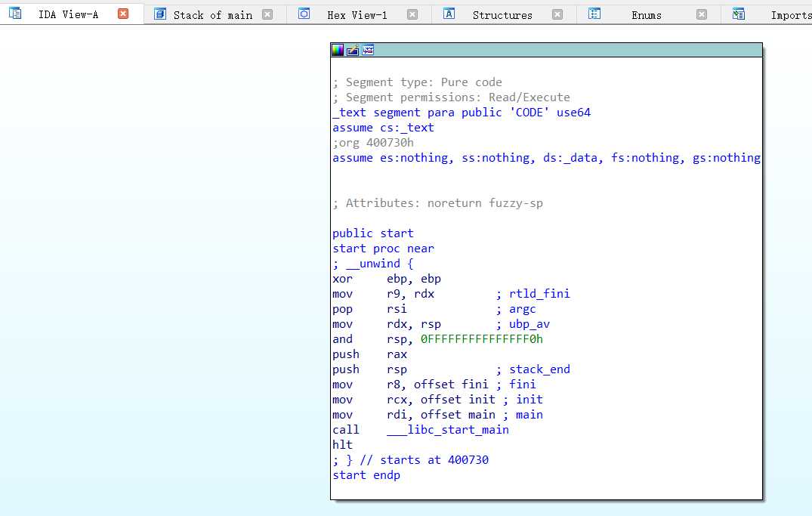
Task: Click the ___libc_start_main call target
Action: pos(447,429)
